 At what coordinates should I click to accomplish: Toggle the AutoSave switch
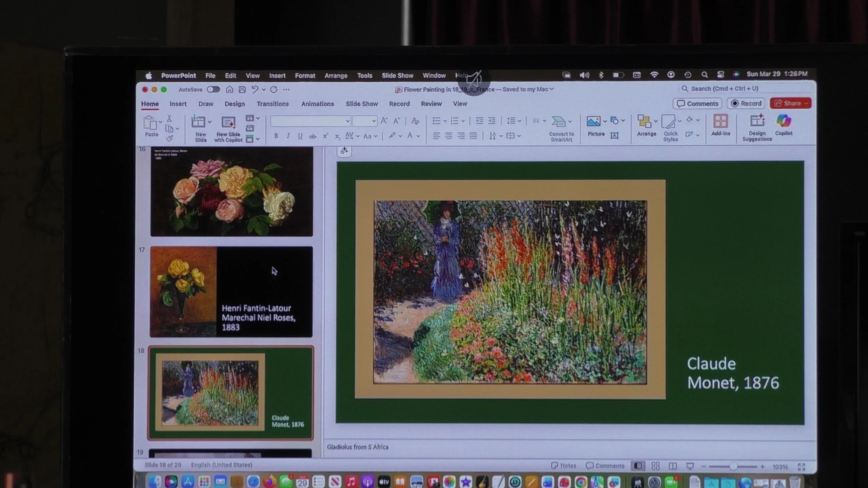point(213,90)
